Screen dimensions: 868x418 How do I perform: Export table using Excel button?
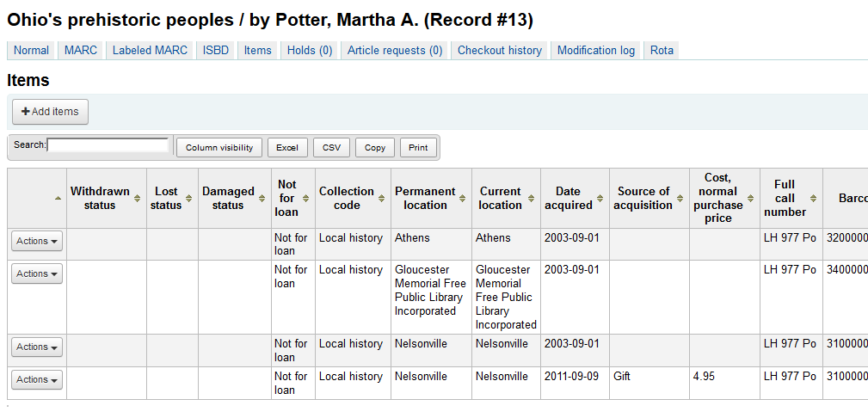pos(286,148)
